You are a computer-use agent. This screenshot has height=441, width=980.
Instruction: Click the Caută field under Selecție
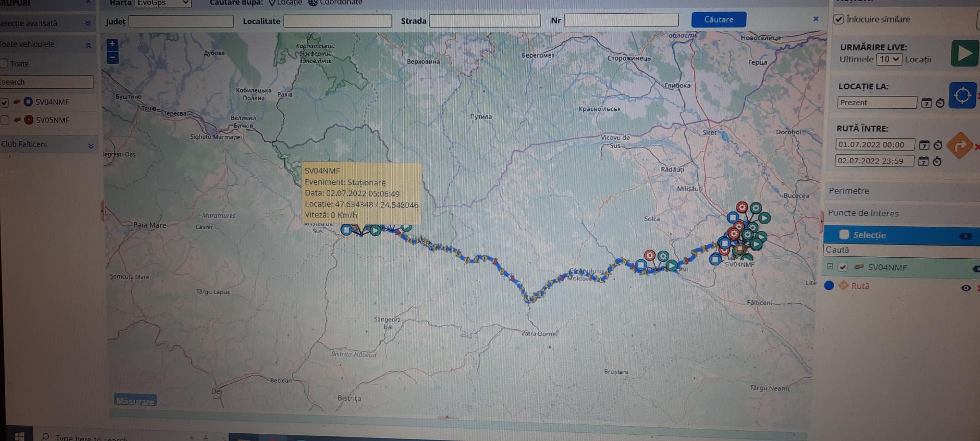click(x=901, y=250)
